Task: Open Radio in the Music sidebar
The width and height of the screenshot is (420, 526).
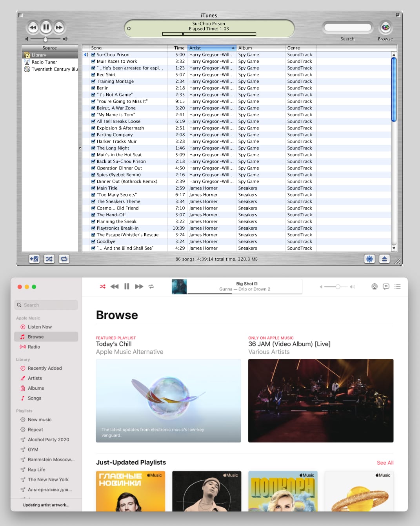Action: pos(46,347)
